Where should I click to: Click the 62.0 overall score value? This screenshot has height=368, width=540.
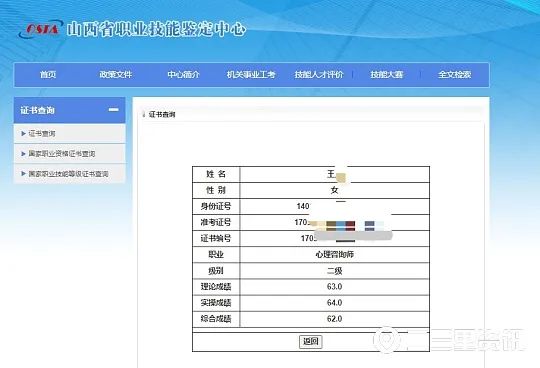click(334, 319)
